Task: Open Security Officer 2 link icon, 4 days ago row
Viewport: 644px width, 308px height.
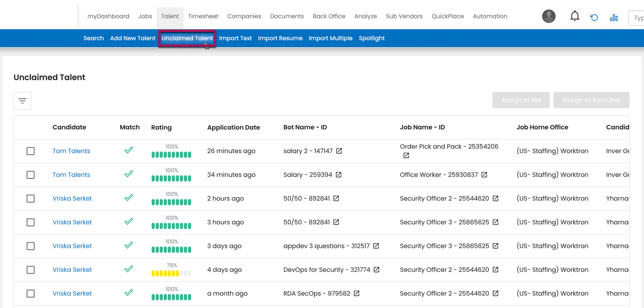Action: [496, 270]
